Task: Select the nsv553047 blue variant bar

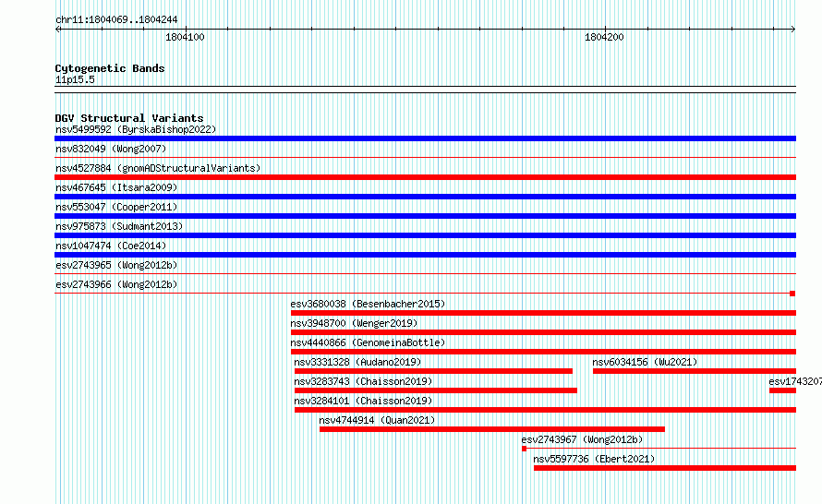Action: point(425,216)
